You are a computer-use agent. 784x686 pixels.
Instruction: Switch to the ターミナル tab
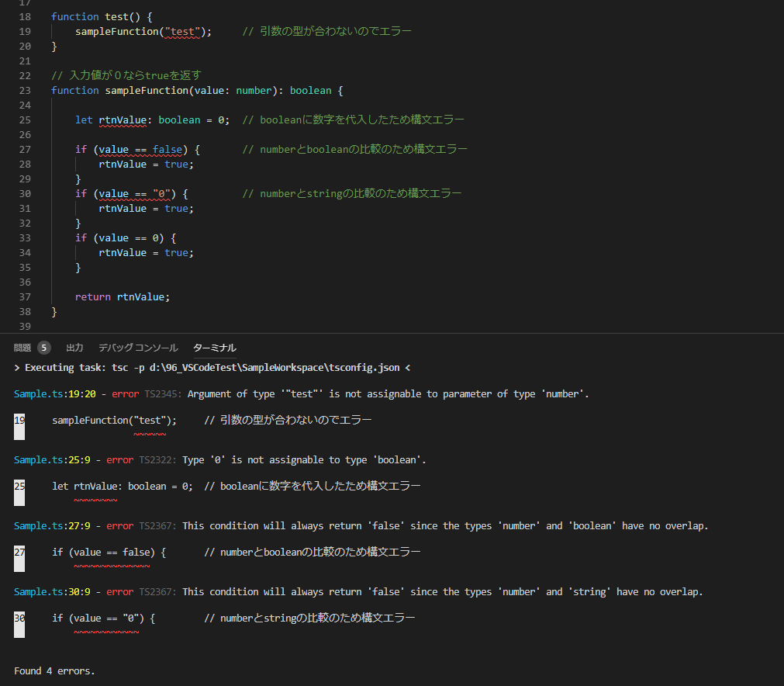coord(214,348)
